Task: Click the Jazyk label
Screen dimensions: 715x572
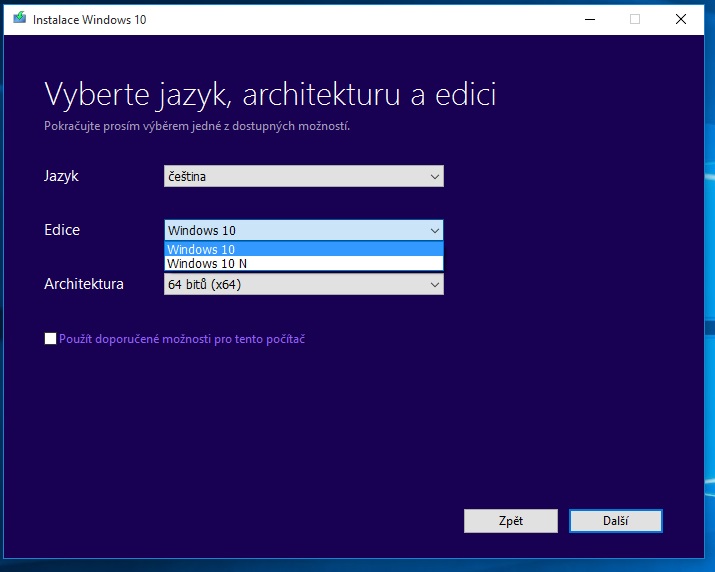Action: pyautogui.click(x=61, y=176)
